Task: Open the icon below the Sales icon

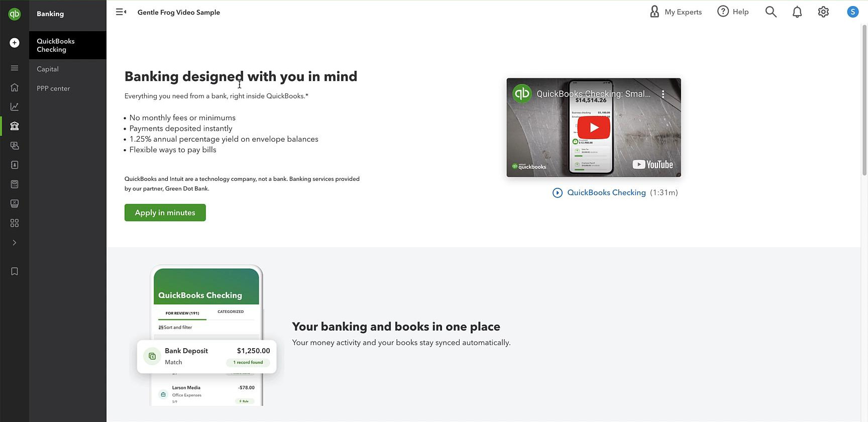Action: tap(15, 165)
